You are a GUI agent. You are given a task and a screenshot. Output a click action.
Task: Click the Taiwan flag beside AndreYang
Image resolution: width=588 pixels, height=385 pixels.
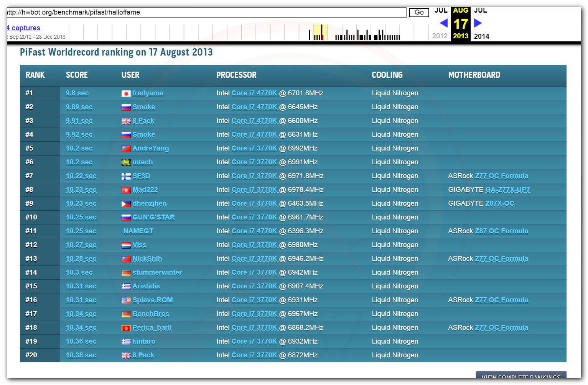pyautogui.click(x=126, y=149)
